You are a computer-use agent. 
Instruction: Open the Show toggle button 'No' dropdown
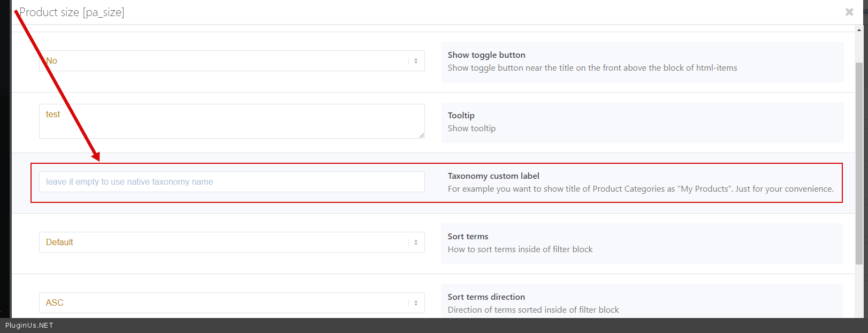click(x=232, y=61)
